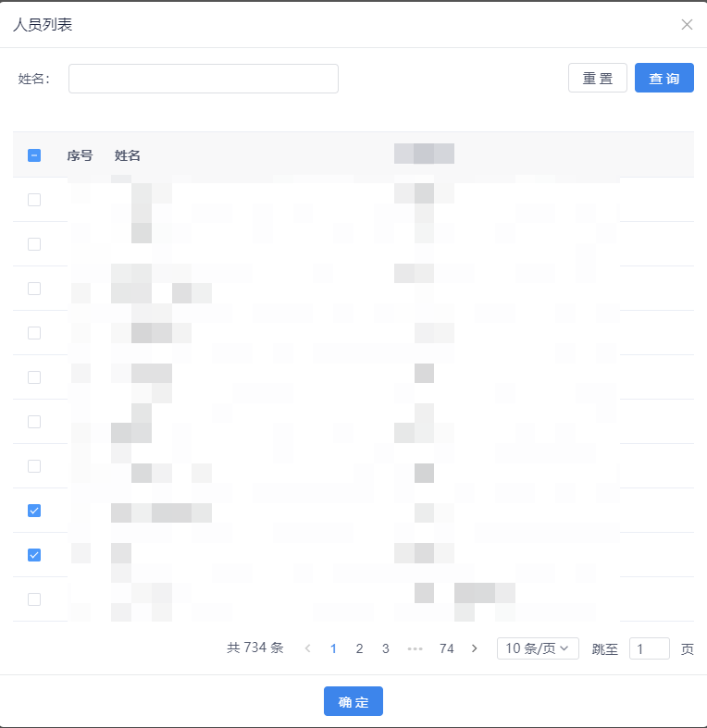Go to previous page arrow
Viewport: 707px width, 728px height.
point(307,648)
